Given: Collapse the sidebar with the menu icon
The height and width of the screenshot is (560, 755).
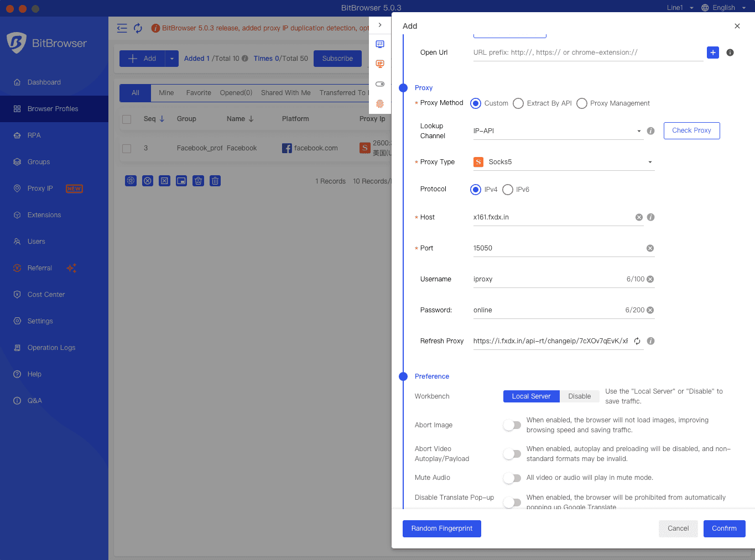Looking at the screenshot, I should [122, 28].
